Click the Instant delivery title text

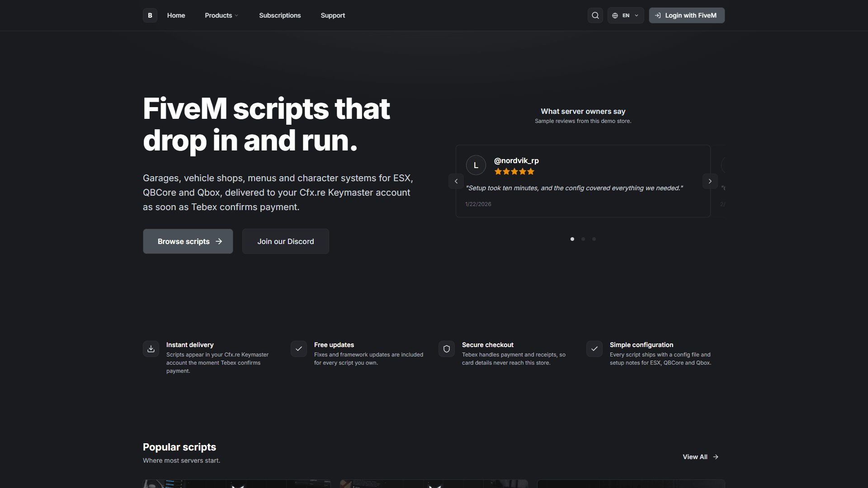(190, 345)
